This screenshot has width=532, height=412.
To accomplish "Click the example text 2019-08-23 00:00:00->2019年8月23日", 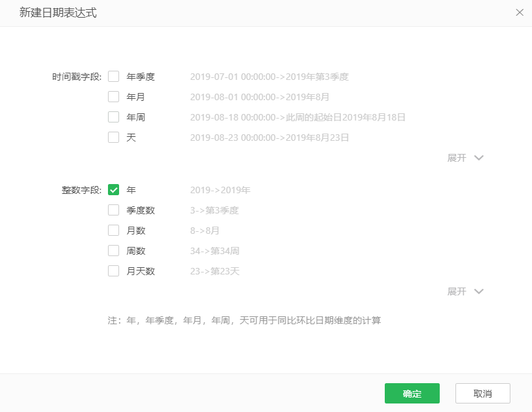I will (x=270, y=138).
